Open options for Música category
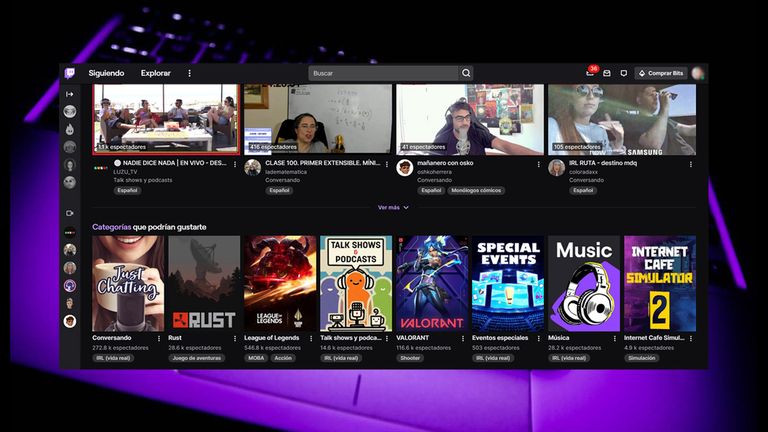Image resolution: width=768 pixels, height=432 pixels. click(614, 338)
